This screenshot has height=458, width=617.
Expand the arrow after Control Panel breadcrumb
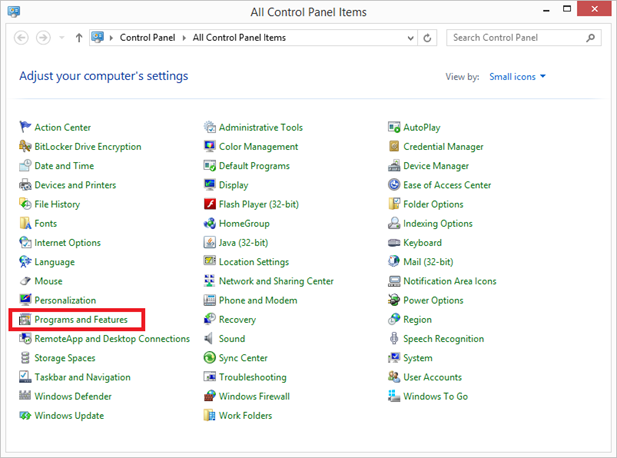click(x=184, y=38)
